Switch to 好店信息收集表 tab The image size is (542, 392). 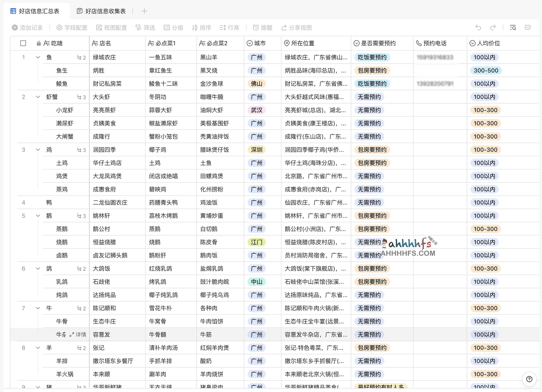101,11
